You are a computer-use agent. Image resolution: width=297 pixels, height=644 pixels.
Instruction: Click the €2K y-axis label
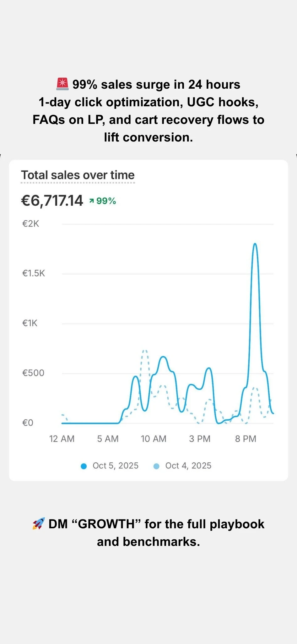31,224
